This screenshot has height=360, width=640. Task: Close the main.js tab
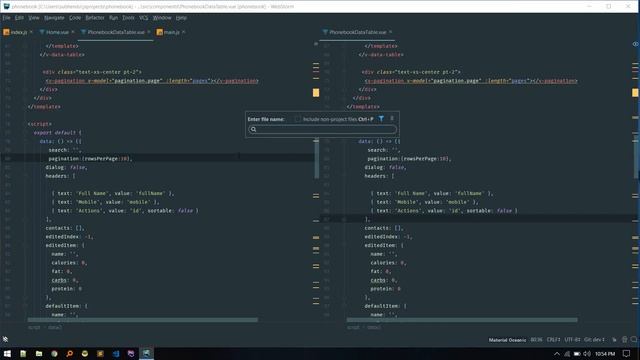184,32
